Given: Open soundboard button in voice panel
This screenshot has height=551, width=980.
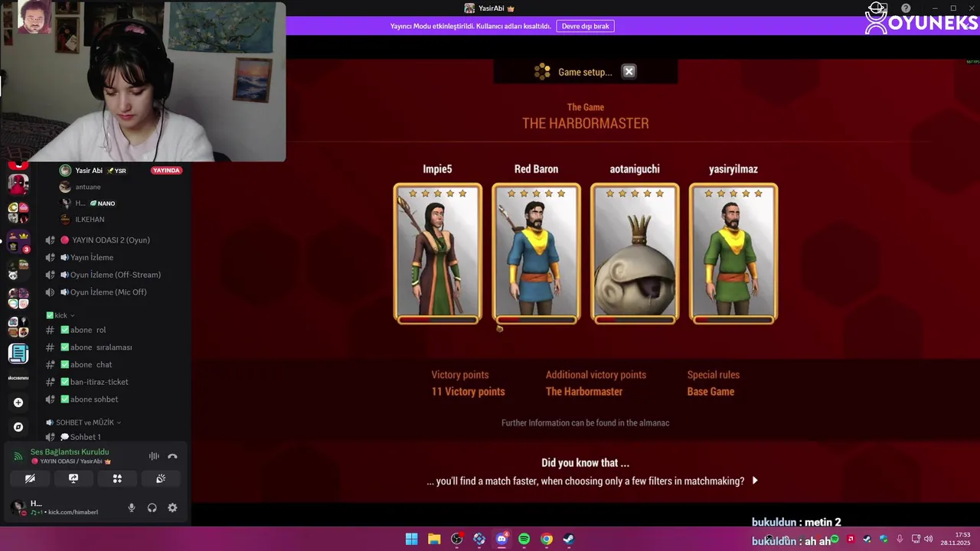Looking at the screenshot, I should coord(161,478).
